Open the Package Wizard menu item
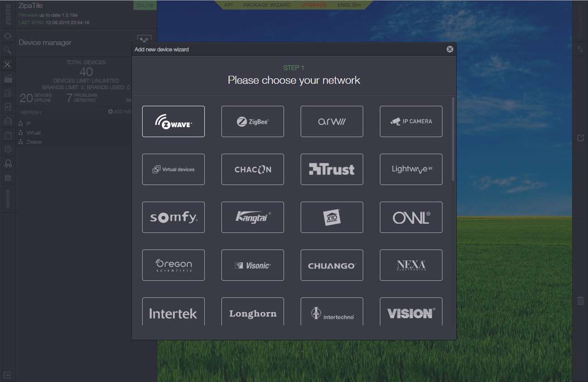This screenshot has height=382, width=588. click(x=267, y=5)
